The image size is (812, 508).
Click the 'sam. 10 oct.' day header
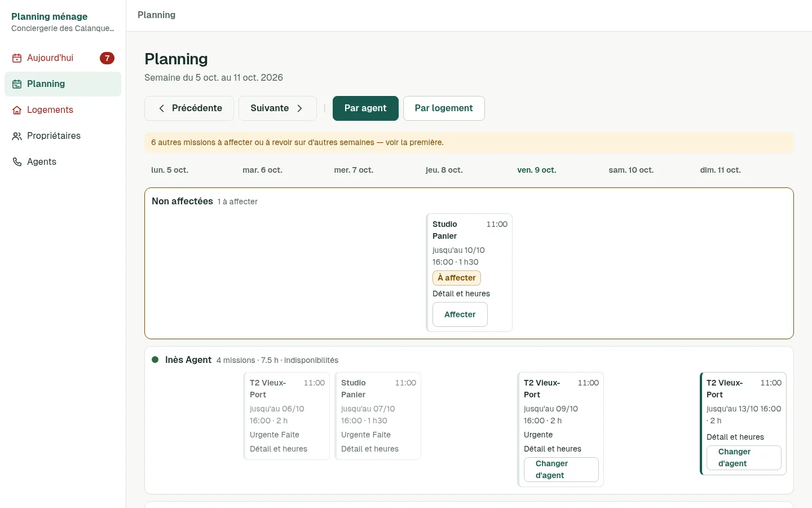[631, 170]
